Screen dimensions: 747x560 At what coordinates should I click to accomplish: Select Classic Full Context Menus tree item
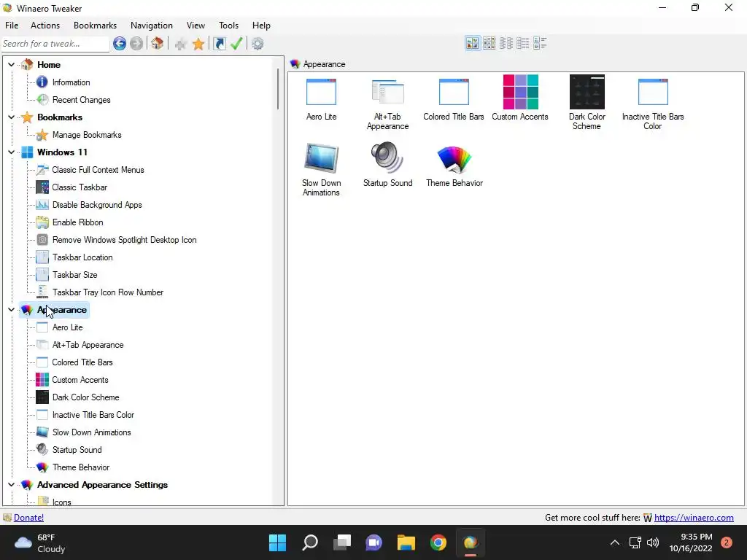[x=98, y=170]
